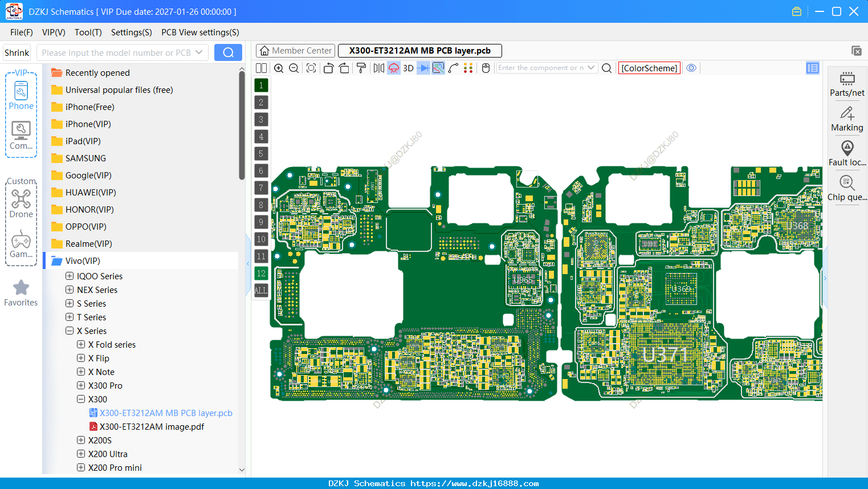This screenshot has width=868, height=489.
Task: Collapse the X300 node
Action: (81, 399)
